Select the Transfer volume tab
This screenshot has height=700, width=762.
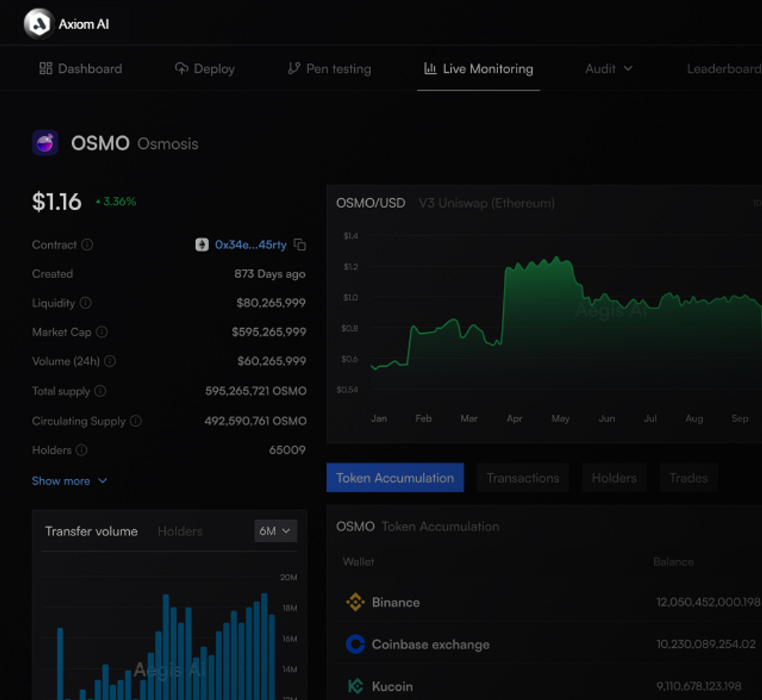point(91,531)
